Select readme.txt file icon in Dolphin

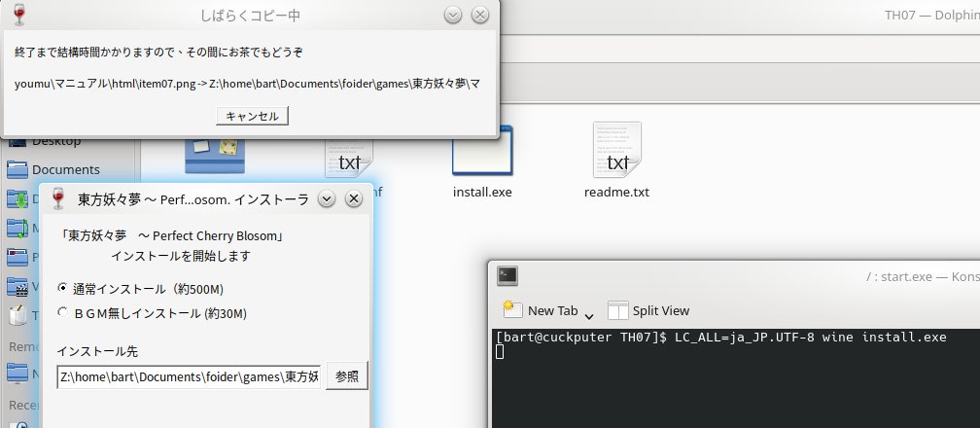coord(616,161)
